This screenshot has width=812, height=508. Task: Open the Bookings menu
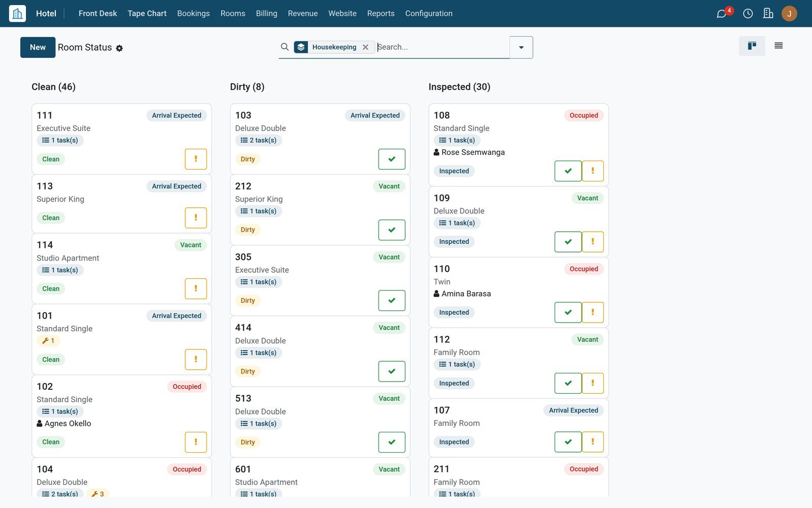(x=193, y=14)
